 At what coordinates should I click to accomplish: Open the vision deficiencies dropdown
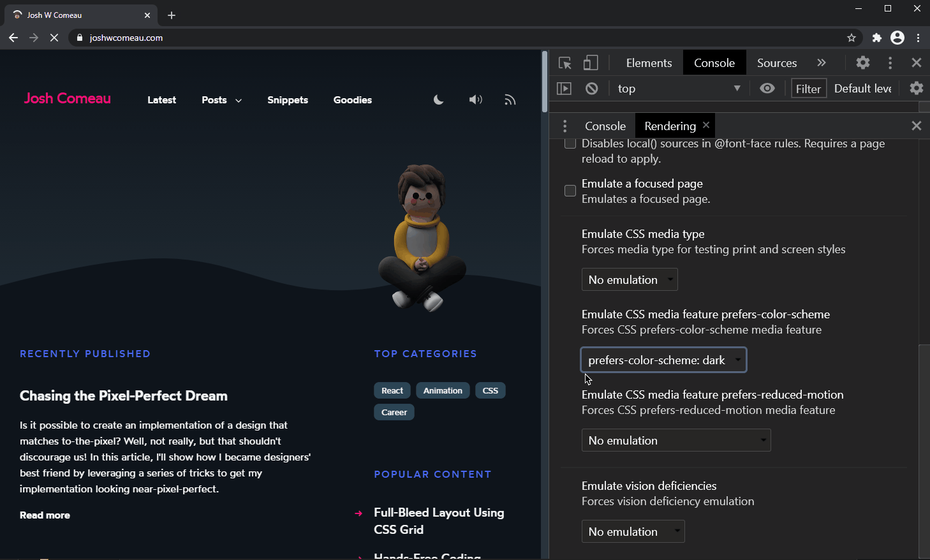(x=633, y=531)
